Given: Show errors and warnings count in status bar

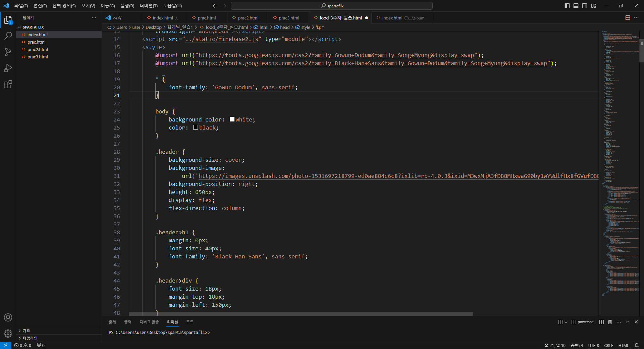Looking at the screenshot, I should (23, 345).
